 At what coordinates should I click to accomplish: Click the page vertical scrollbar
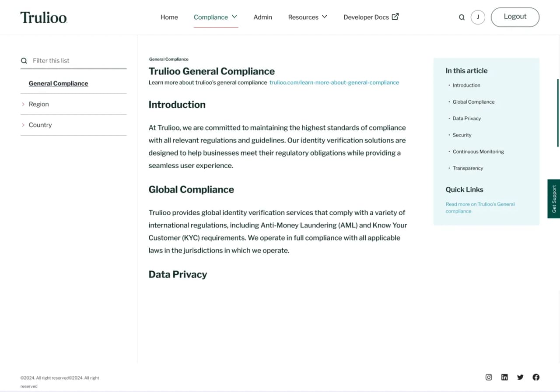[x=558, y=113]
